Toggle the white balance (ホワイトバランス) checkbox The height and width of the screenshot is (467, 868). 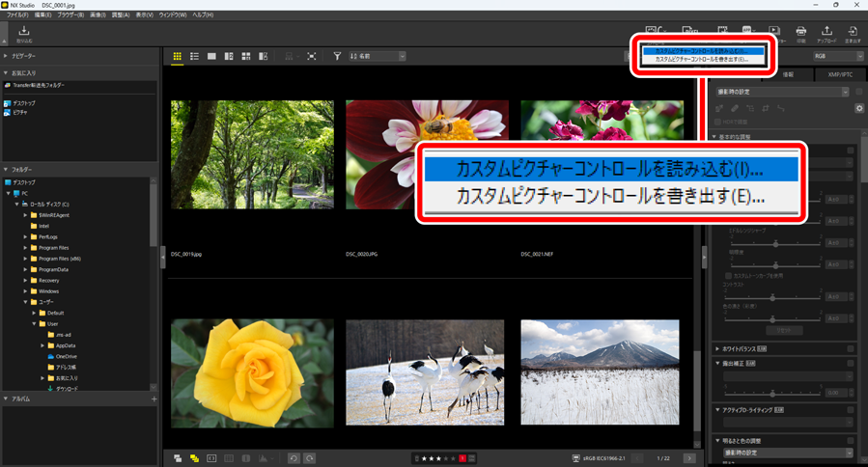(x=851, y=347)
